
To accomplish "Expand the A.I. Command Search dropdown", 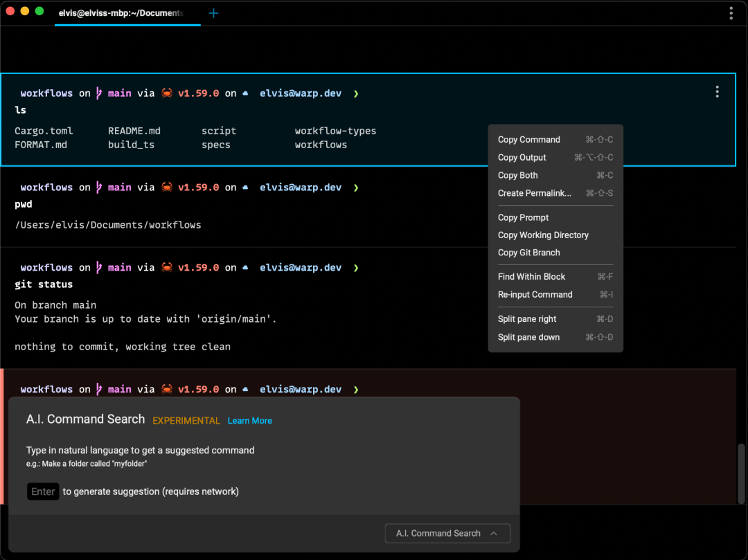I will (447, 534).
